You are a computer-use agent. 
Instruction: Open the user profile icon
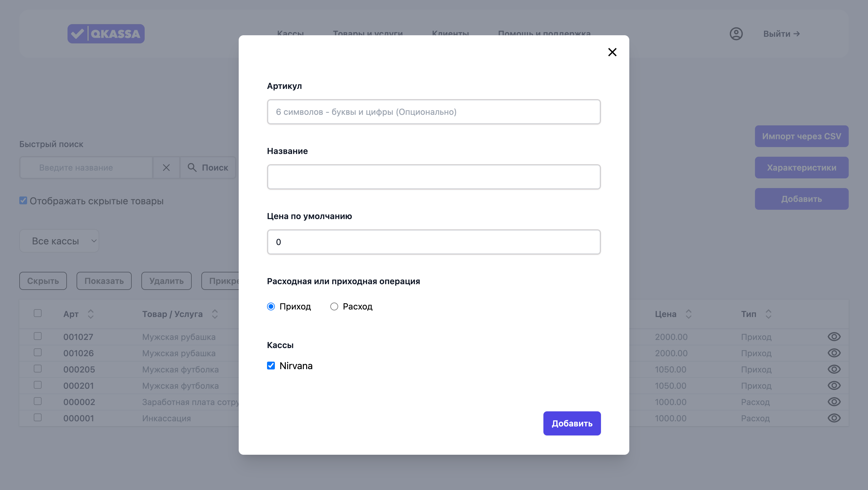tap(736, 34)
